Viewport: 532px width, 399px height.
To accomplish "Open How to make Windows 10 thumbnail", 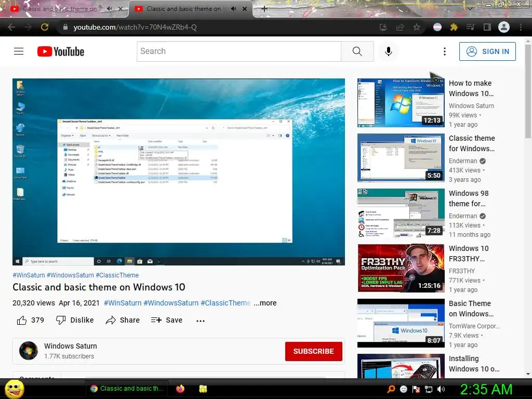I will tap(401, 102).
